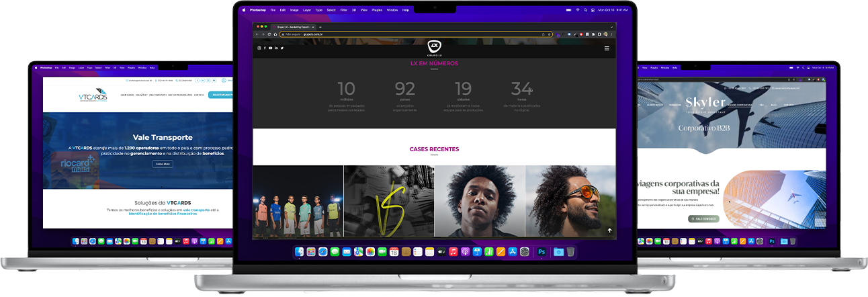The image size is (868, 297).
Task: Open the sunglasses man case thumbnail
Action: click(570, 202)
